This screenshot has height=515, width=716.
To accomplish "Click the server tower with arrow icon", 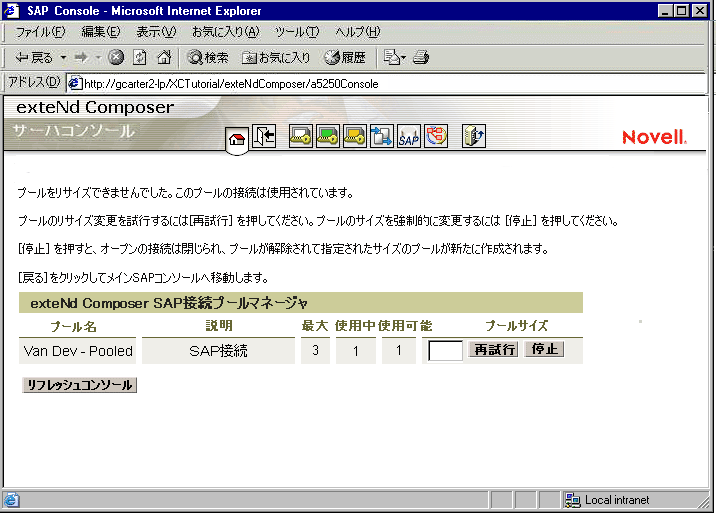I will (x=474, y=136).
